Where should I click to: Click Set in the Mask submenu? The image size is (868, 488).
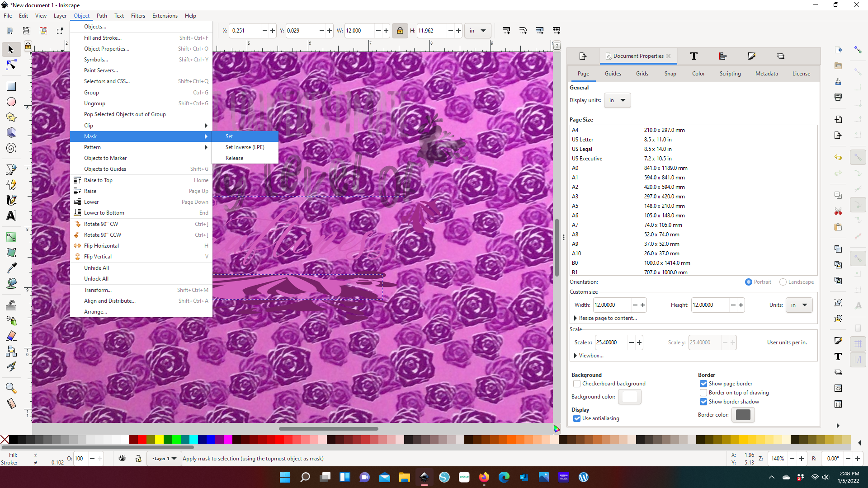(229, 136)
